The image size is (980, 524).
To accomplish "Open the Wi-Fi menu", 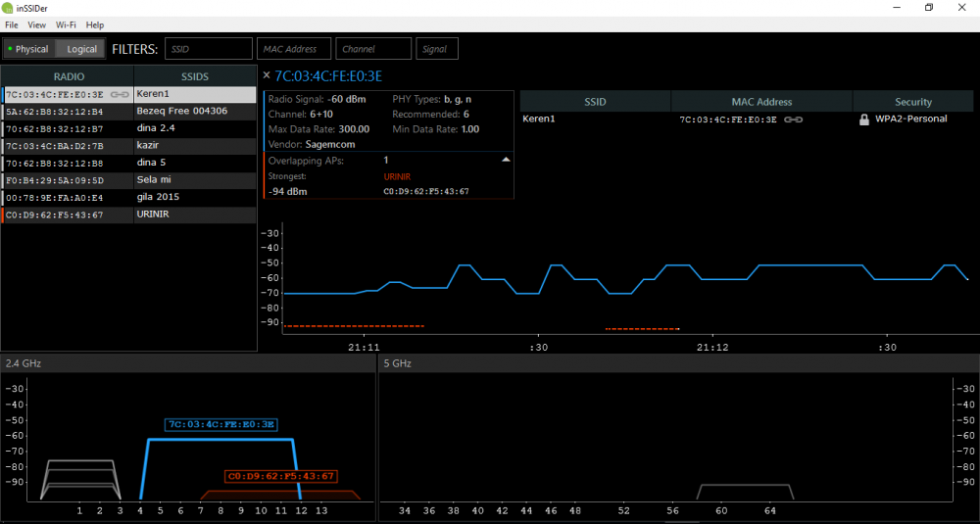I will pyautogui.click(x=66, y=25).
